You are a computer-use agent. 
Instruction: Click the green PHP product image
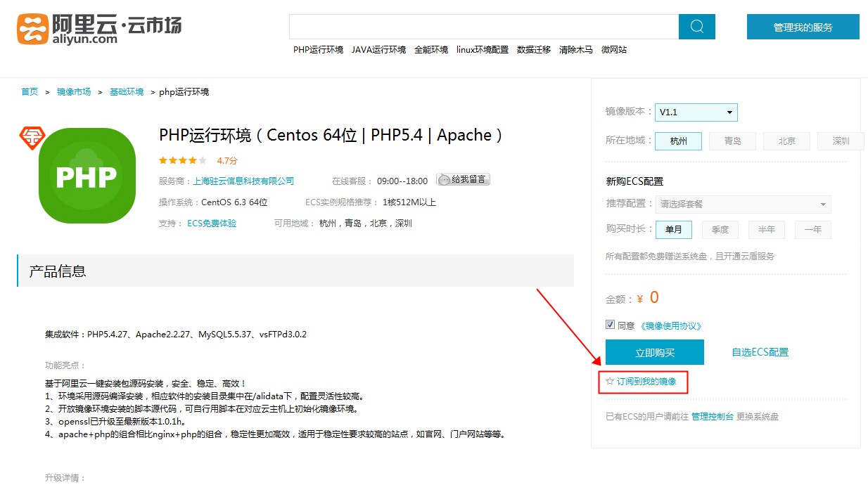(87, 176)
